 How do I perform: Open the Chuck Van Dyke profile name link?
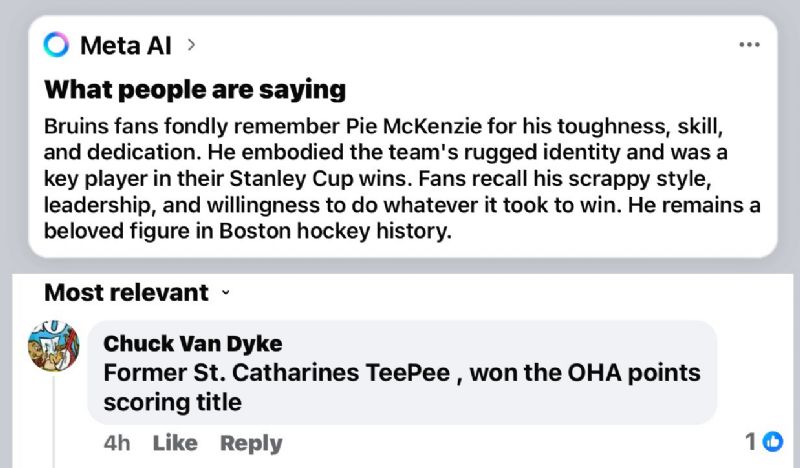[192, 343]
